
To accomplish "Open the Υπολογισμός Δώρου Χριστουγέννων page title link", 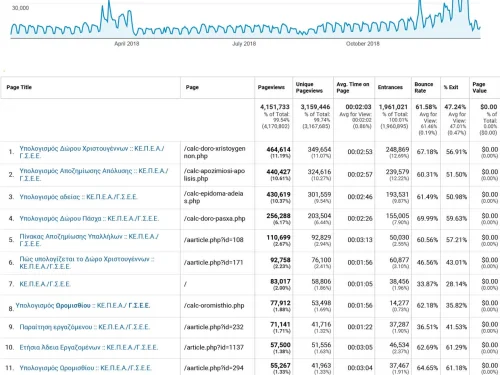I will [92, 152].
